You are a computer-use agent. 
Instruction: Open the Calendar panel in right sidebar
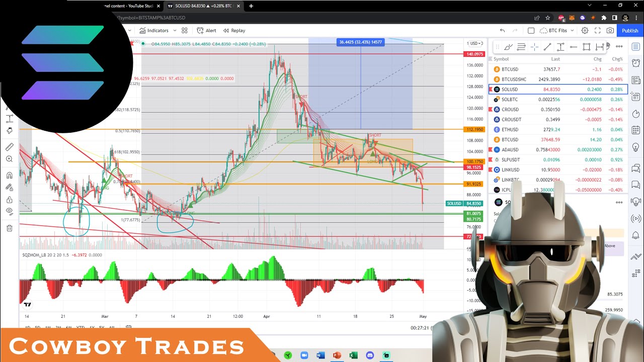(x=635, y=130)
